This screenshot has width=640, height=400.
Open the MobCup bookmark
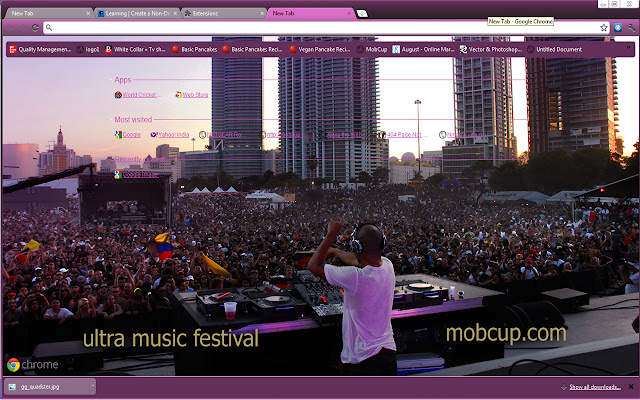pos(372,49)
